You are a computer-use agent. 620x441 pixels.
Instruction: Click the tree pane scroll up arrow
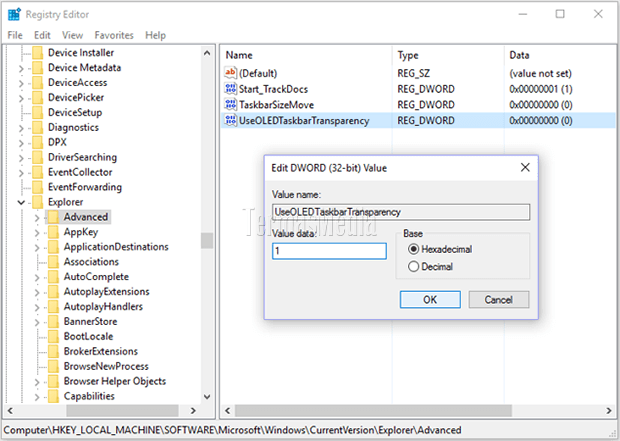pyautogui.click(x=207, y=53)
